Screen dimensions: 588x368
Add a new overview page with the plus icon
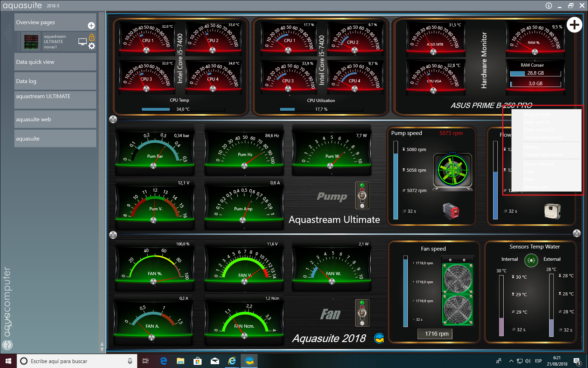pos(91,26)
